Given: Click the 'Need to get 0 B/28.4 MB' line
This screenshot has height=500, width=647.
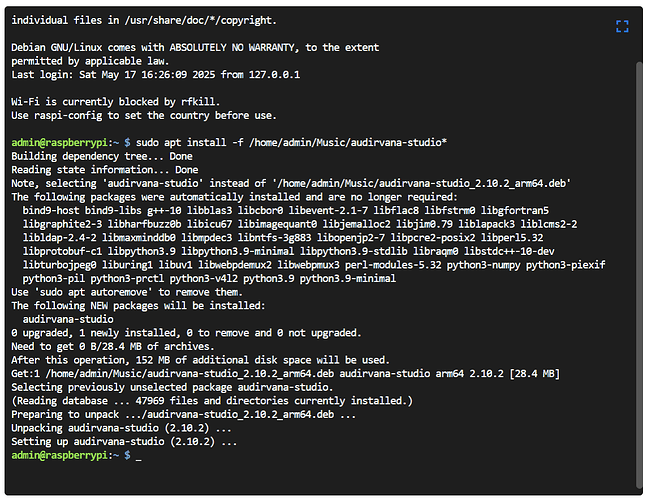Looking at the screenshot, I should point(113,347).
